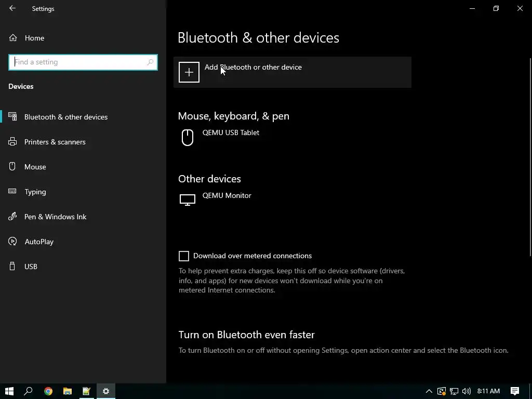
Task: Open Printers & scanners settings
Action: (x=83, y=142)
